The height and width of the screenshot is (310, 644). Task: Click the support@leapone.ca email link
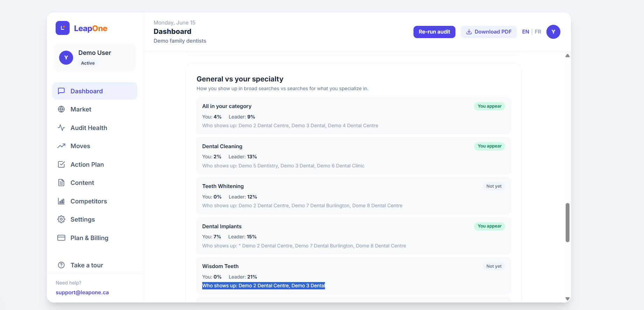coord(82,292)
